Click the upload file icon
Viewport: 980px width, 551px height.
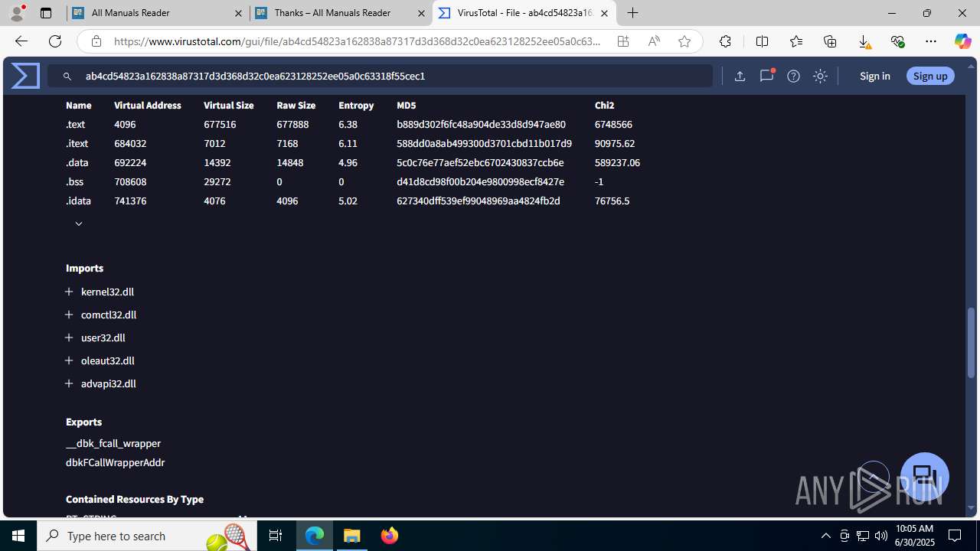click(x=740, y=76)
